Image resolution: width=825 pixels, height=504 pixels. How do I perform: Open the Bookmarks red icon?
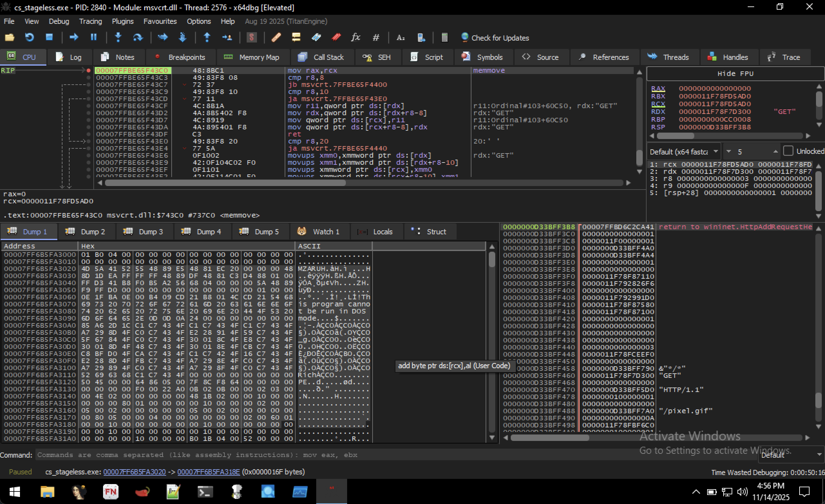click(x=336, y=37)
